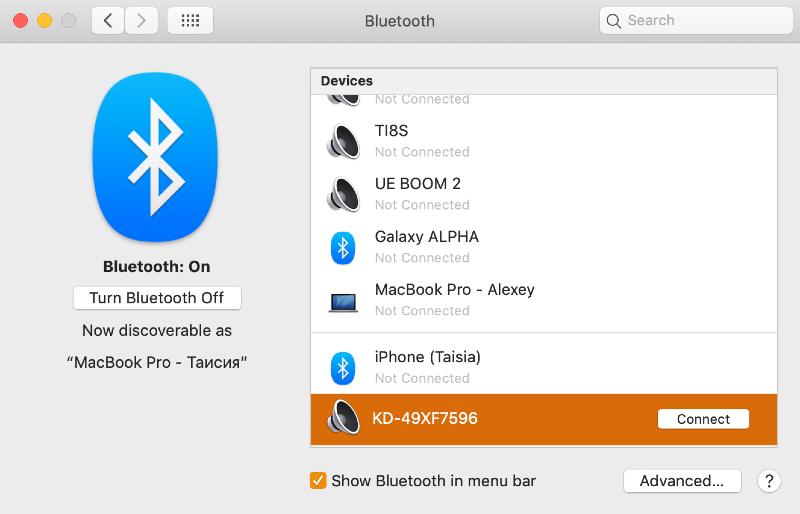Click Not Connected status under TI8S
The image size is (800, 514).
point(422,152)
